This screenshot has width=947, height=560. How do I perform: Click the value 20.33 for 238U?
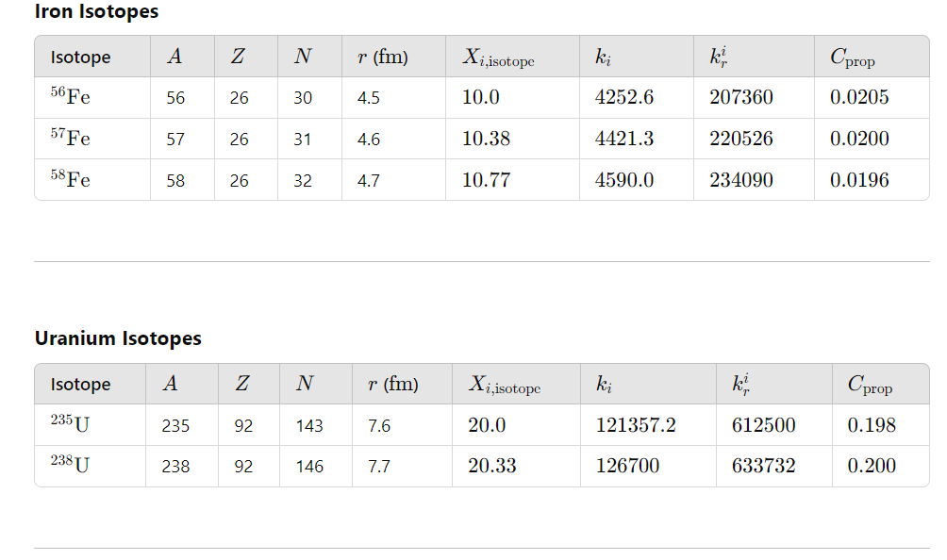492,466
